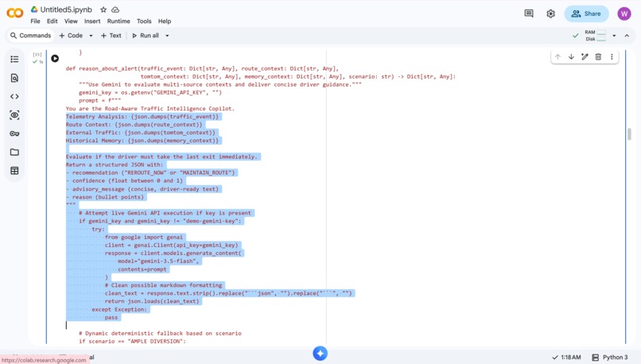
Task: Click the Python 3 runtime indicator
Action: pos(609,357)
